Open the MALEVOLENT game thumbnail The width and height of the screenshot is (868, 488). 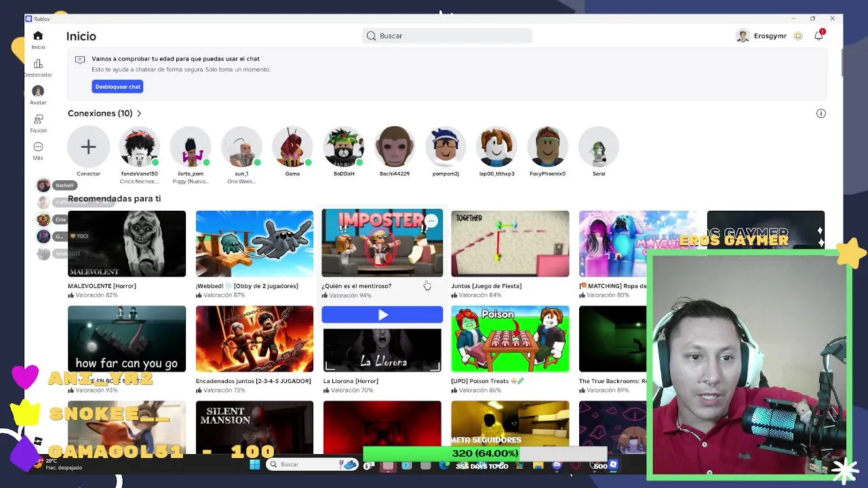[x=127, y=243]
